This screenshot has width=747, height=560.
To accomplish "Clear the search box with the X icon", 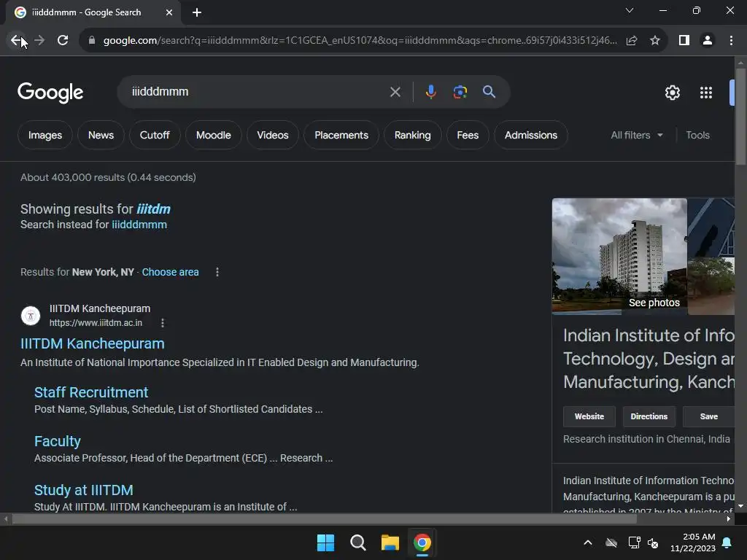I will coord(395,92).
